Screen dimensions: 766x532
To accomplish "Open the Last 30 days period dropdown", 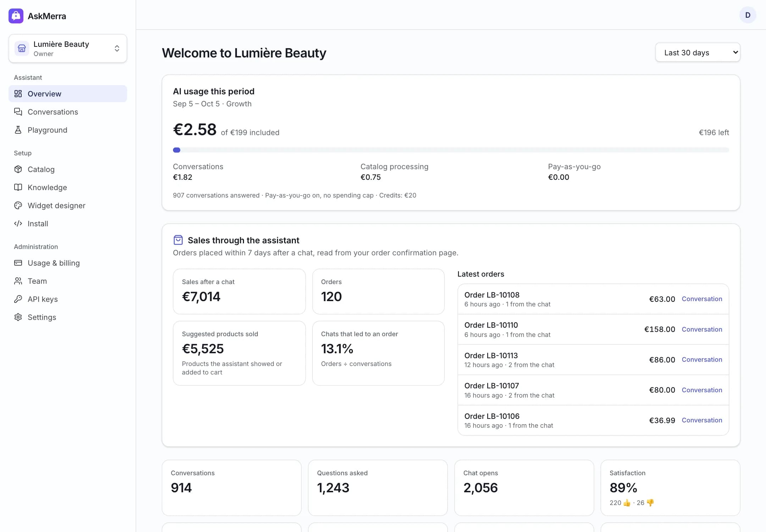I will tap(698, 52).
